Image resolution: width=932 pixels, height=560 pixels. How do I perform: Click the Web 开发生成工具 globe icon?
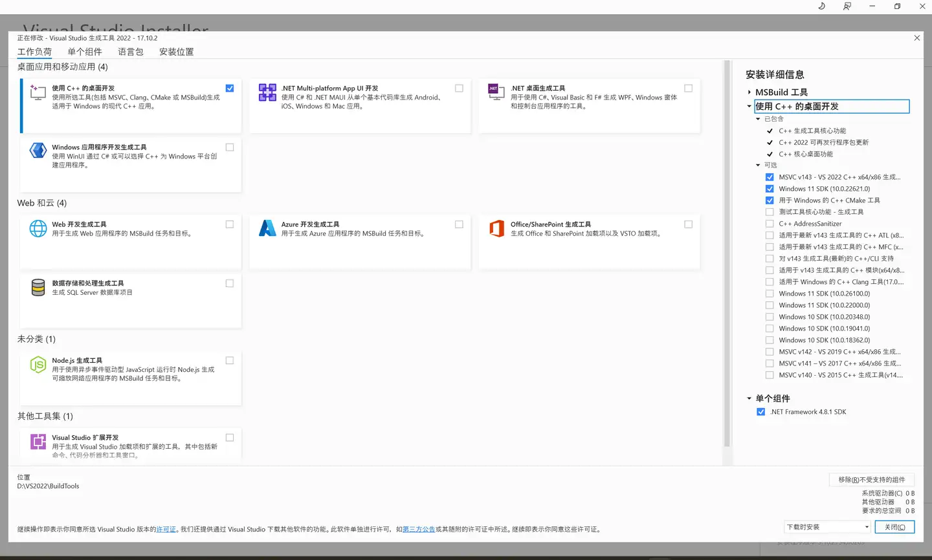[x=38, y=228]
